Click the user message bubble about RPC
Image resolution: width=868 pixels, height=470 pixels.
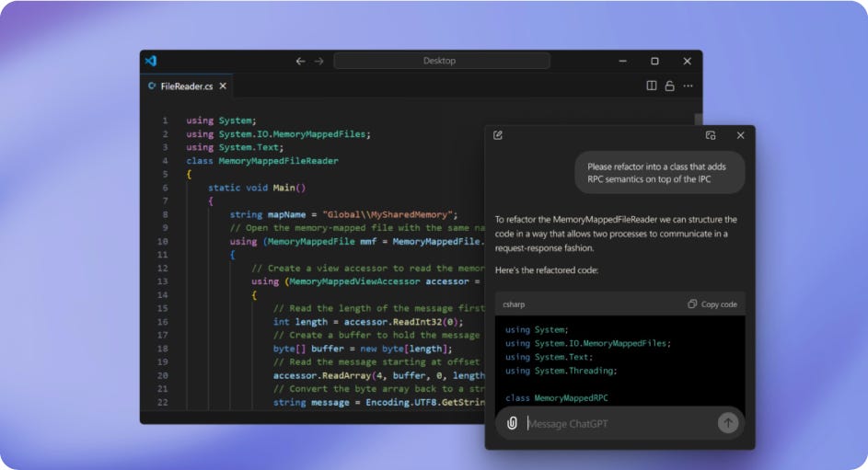click(x=659, y=173)
